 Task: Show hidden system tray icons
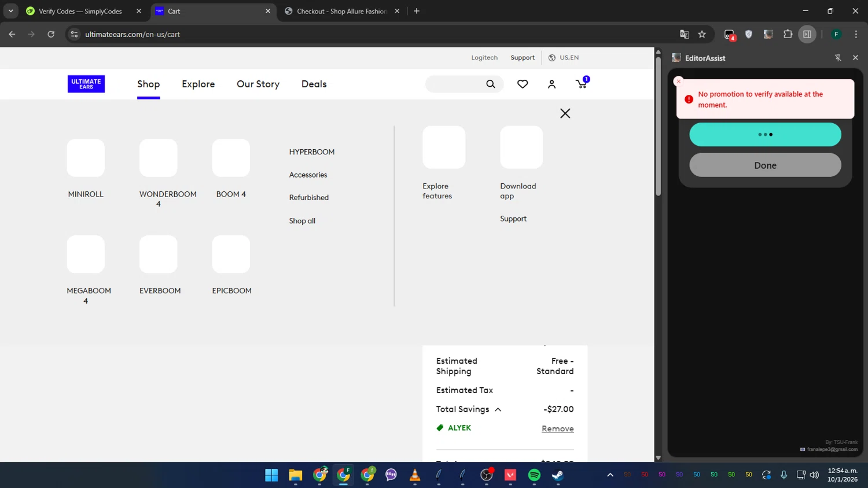click(x=610, y=475)
